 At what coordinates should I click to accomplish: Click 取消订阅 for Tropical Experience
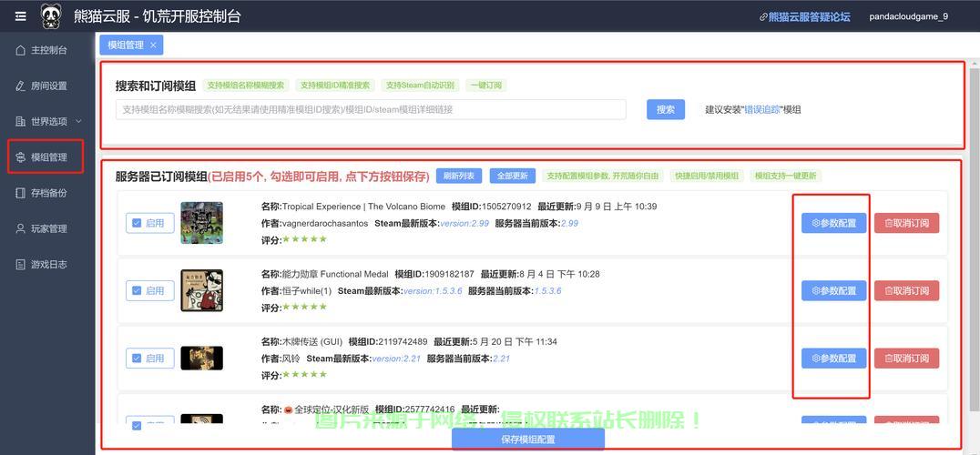pyautogui.click(x=906, y=223)
